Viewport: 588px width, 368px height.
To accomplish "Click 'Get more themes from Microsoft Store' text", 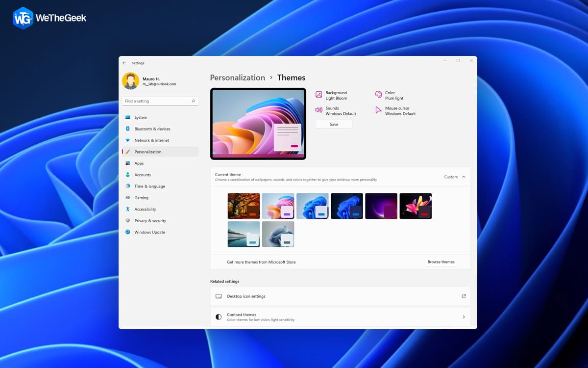I will [x=261, y=262].
